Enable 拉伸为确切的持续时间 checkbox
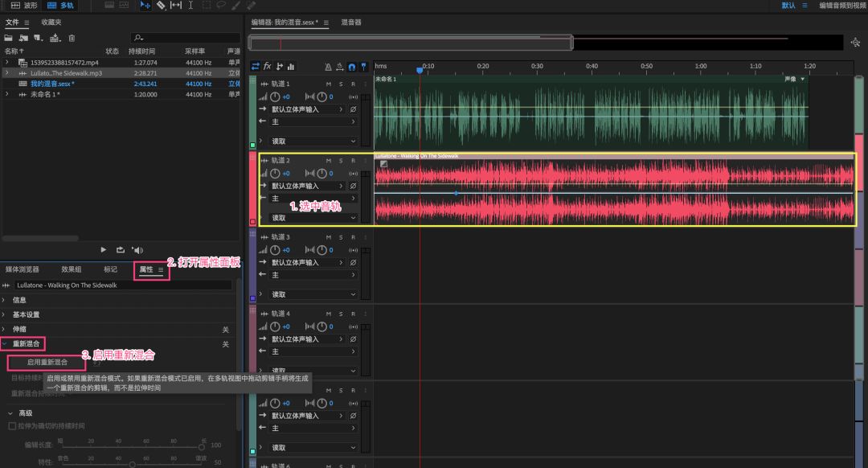Screen dimensions: 868x468 [x=11, y=425]
